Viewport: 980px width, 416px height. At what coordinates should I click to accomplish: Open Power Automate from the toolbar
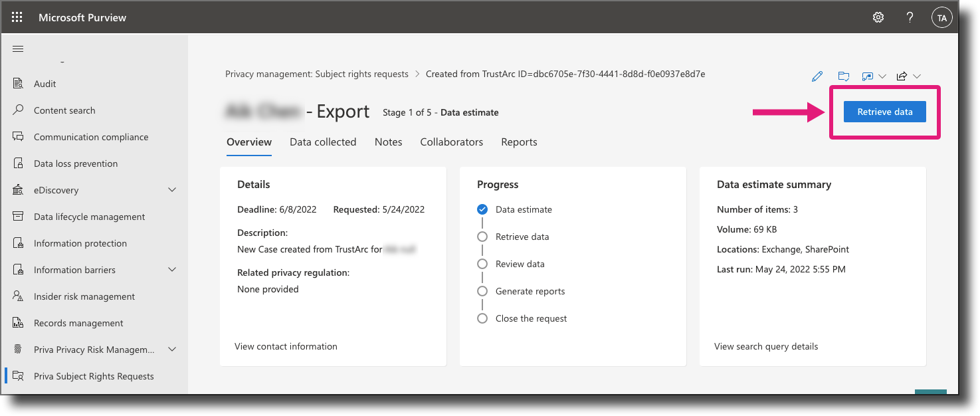pos(869,76)
